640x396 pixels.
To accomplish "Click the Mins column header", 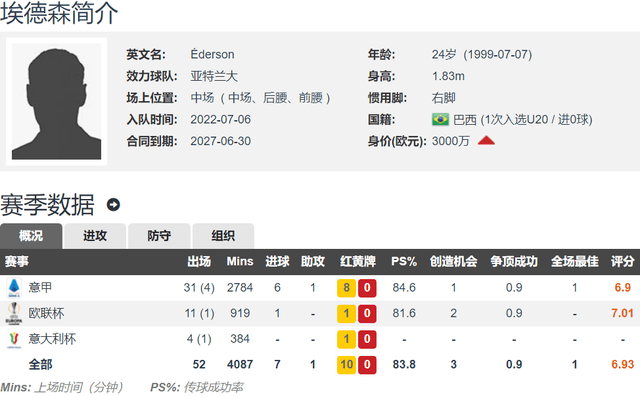I will pos(240,261).
